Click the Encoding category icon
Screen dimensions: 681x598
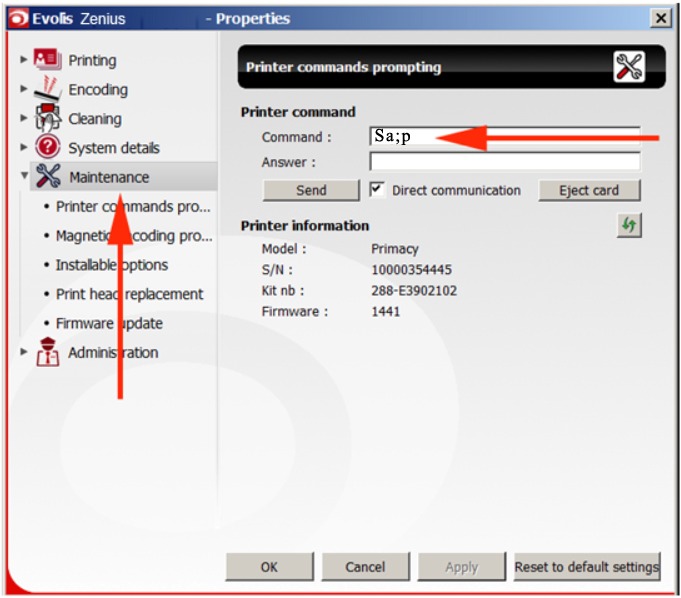[48, 89]
